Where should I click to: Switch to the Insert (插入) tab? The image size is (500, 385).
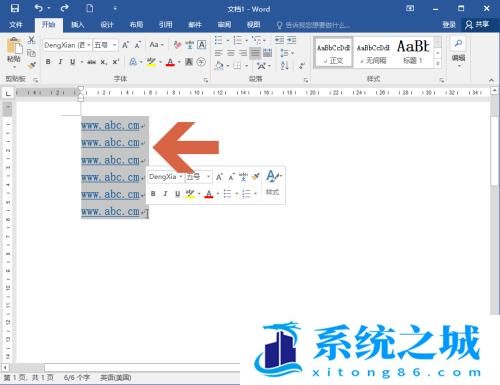pos(78,25)
